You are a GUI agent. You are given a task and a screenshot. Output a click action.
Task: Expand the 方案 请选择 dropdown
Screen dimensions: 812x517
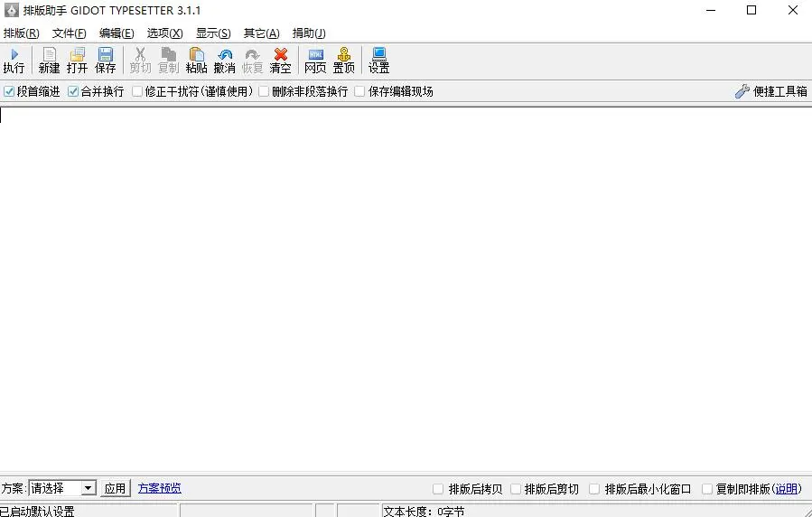(x=89, y=488)
